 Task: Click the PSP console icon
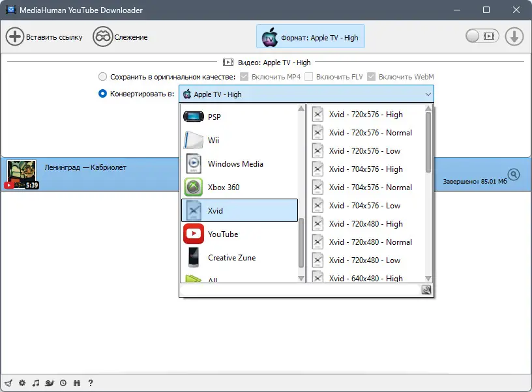(194, 117)
